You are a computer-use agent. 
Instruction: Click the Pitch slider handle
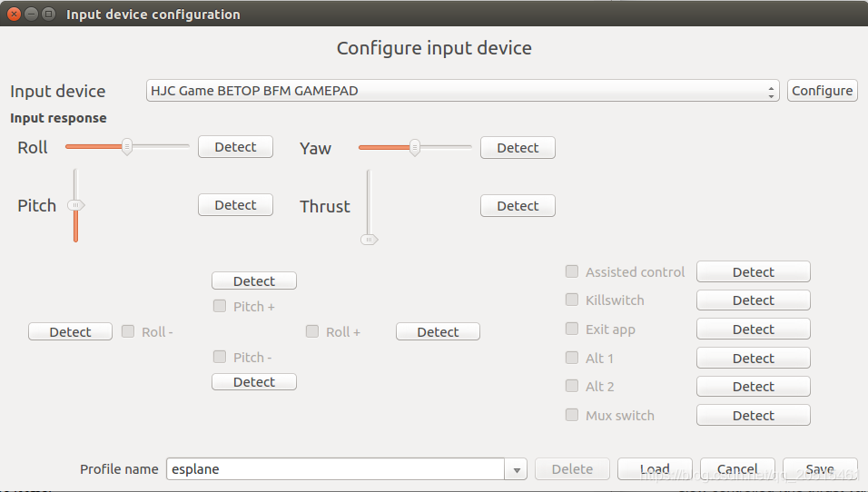point(76,205)
